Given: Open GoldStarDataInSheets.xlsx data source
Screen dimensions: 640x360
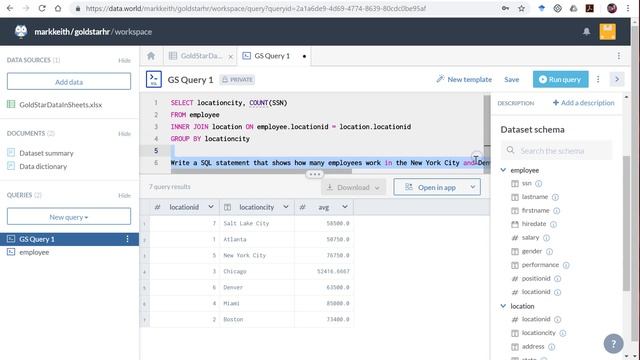Looking at the screenshot, I should pos(60,105).
